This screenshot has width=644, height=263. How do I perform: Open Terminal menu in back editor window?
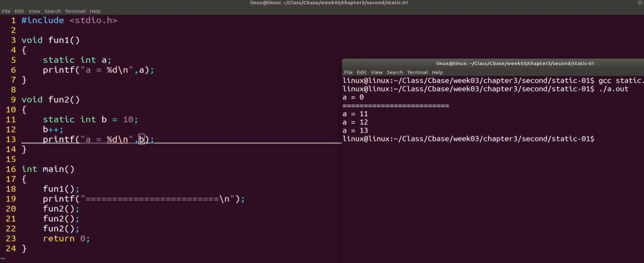click(75, 11)
